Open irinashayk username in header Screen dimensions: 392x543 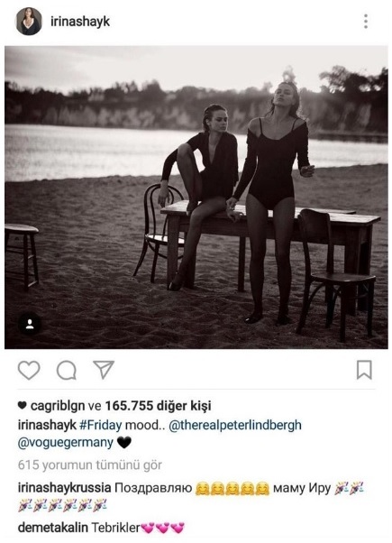tap(80, 22)
